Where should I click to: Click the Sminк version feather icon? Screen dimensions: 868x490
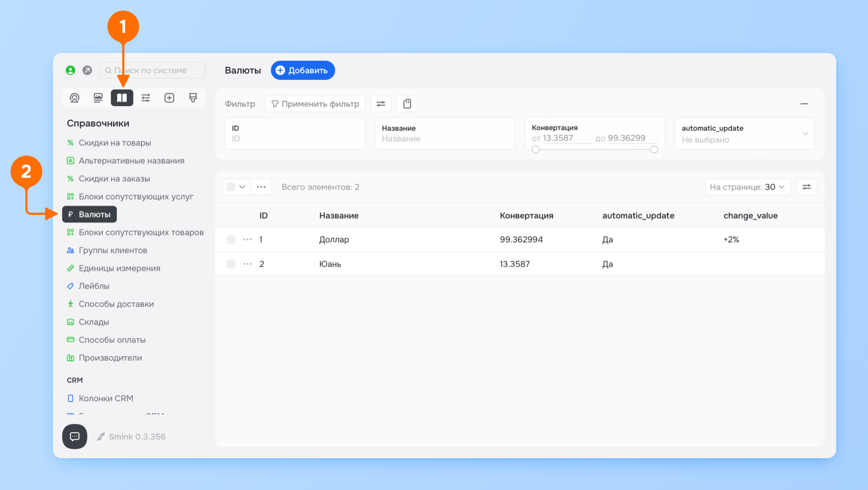[101, 437]
